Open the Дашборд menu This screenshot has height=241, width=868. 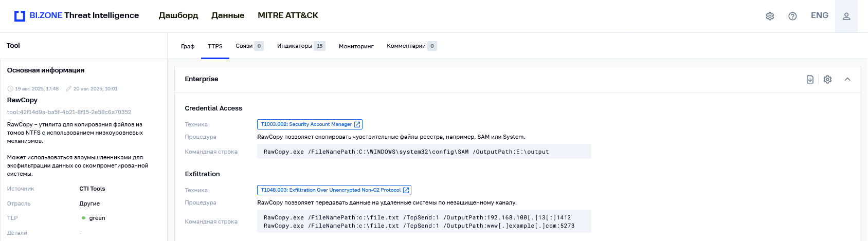click(178, 15)
